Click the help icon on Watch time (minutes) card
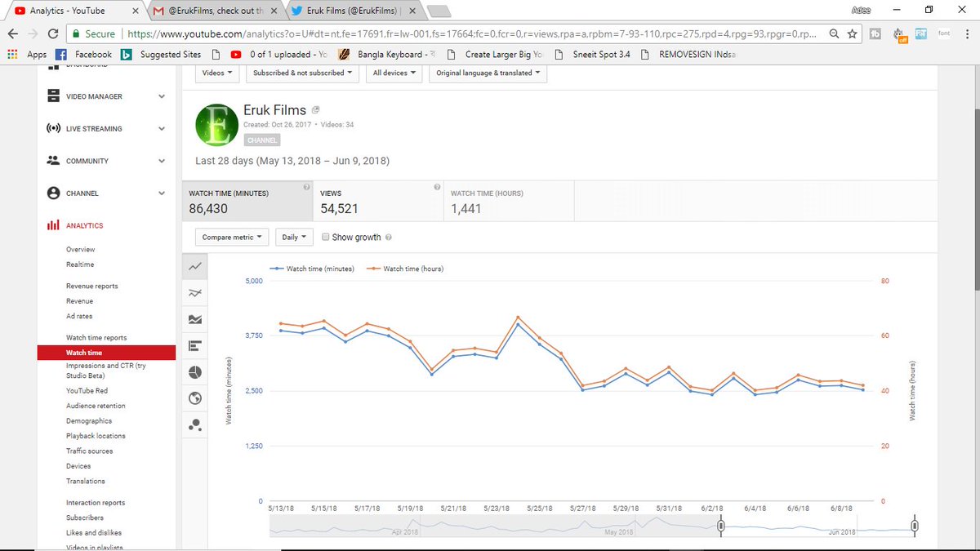980x551 pixels. click(x=306, y=187)
